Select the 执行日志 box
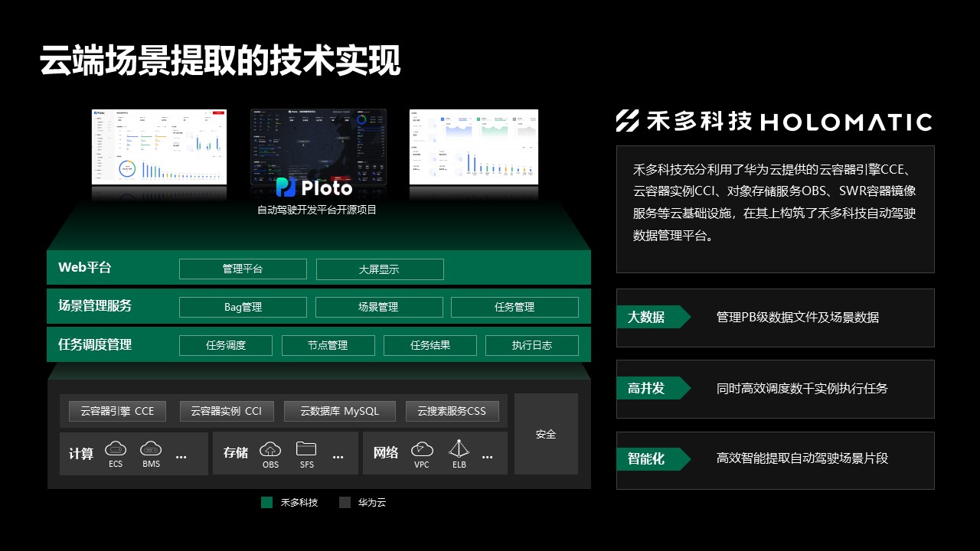The width and height of the screenshot is (980, 551). click(x=532, y=345)
